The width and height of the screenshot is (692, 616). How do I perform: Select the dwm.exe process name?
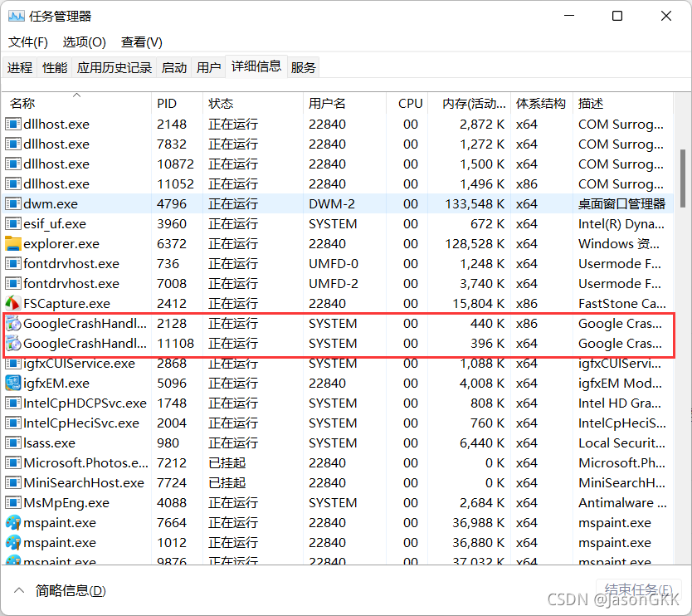(x=51, y=203)
